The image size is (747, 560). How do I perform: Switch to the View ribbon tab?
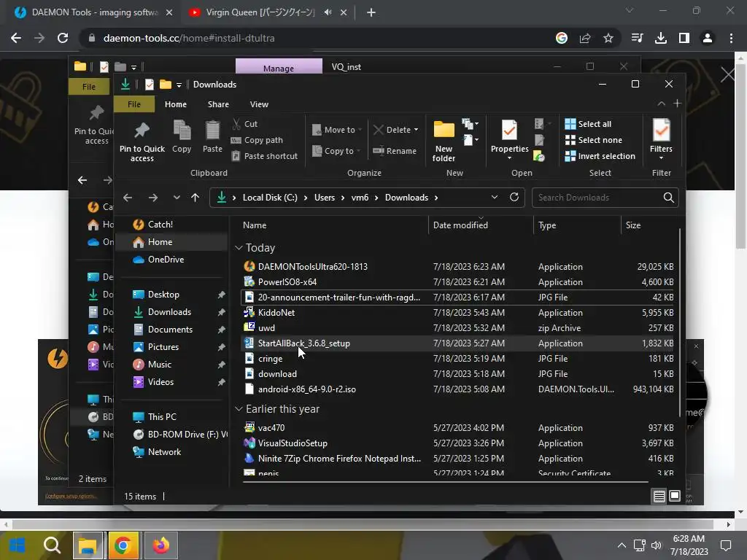point(259,104)
